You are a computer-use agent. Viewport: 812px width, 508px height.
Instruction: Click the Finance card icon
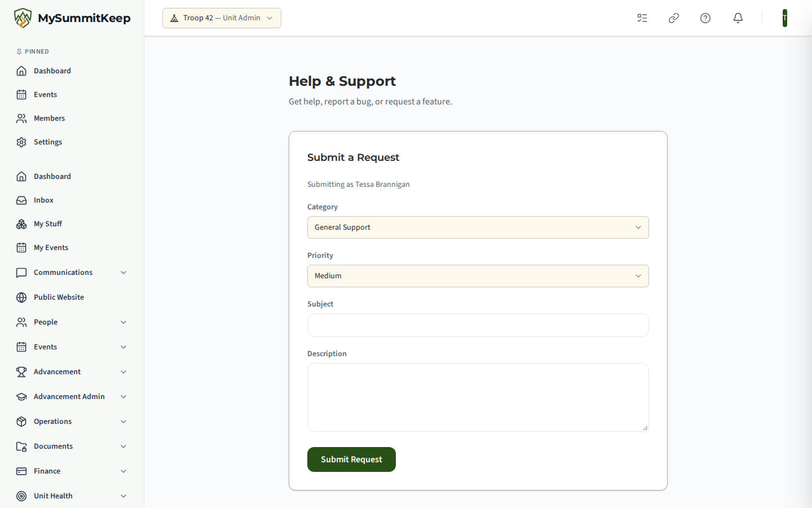(21, 471)
